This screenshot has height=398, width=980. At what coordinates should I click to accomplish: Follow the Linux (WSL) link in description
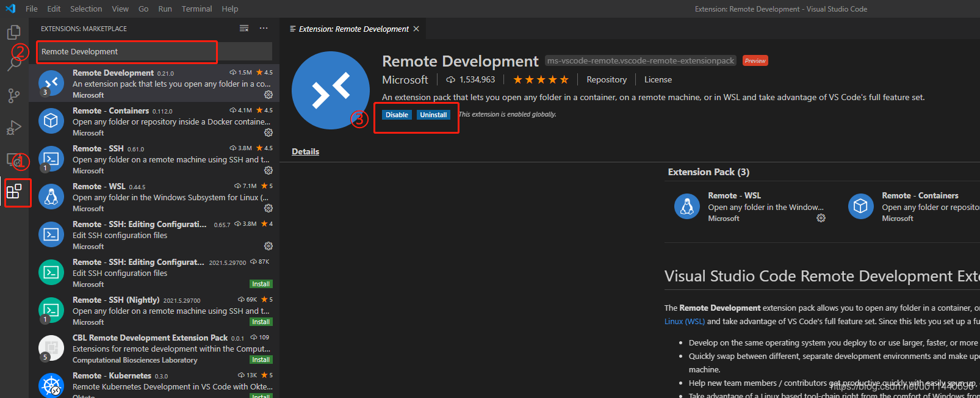(x=685, y=321)
